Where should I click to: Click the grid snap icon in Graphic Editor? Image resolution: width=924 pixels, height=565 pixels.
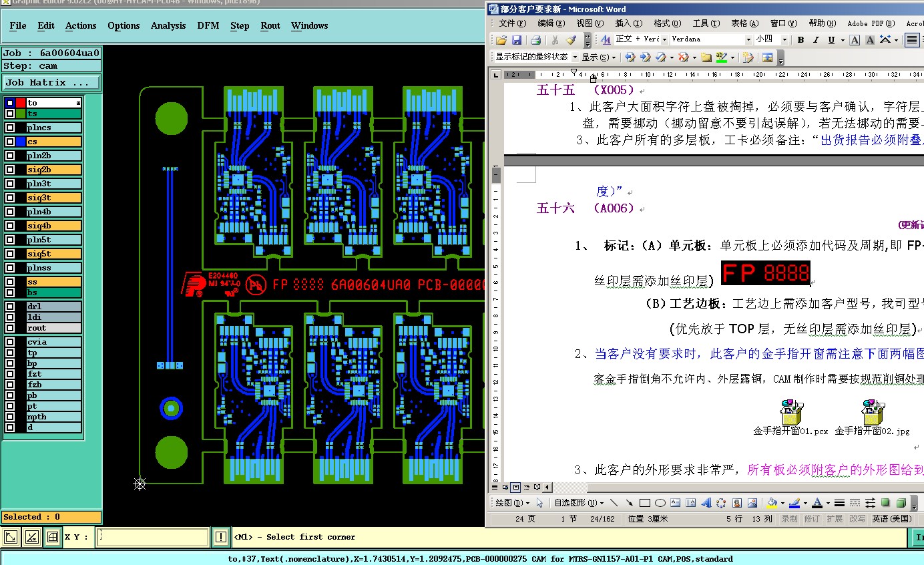coord(52,536)
